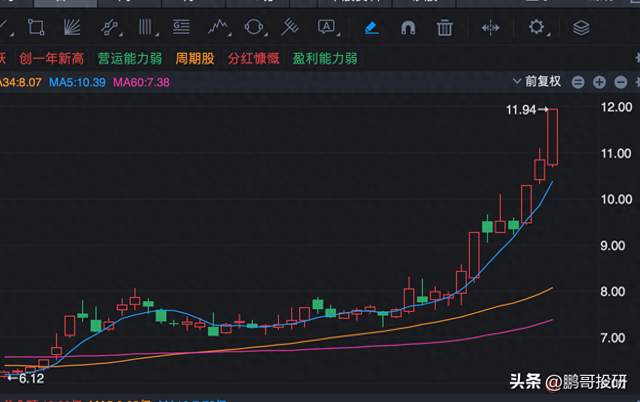Select the fan lines drawing tool

coord(72,27)
